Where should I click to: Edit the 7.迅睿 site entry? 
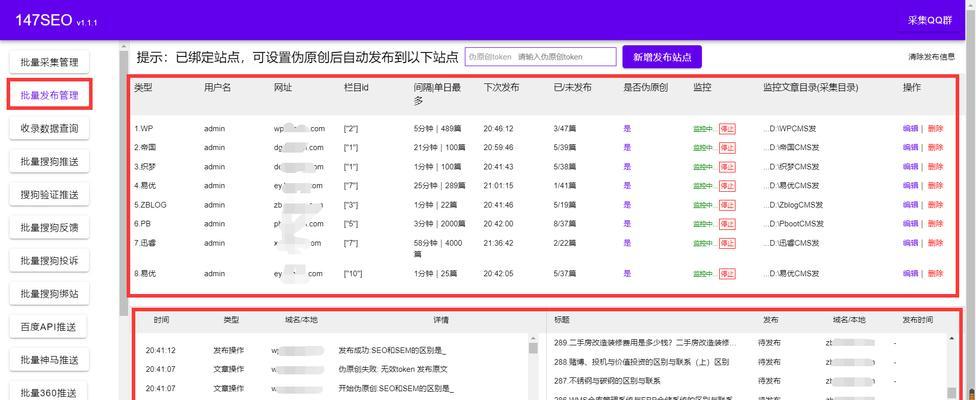pos(910,243)
